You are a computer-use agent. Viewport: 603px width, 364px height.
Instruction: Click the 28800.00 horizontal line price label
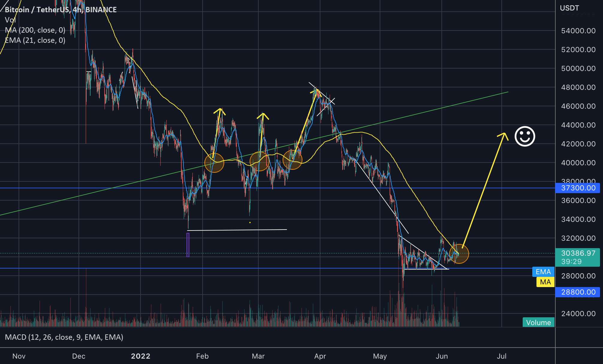click(578, 292)
